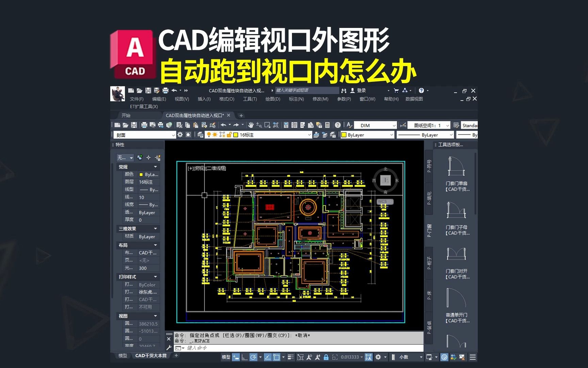The image size is (588, 368).
Task: Click Autodesk App Store cart icon
Action: (x=396, y=91)
